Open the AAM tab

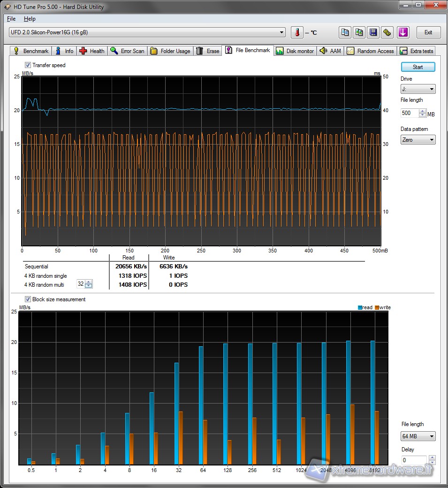tap(330, 51)
